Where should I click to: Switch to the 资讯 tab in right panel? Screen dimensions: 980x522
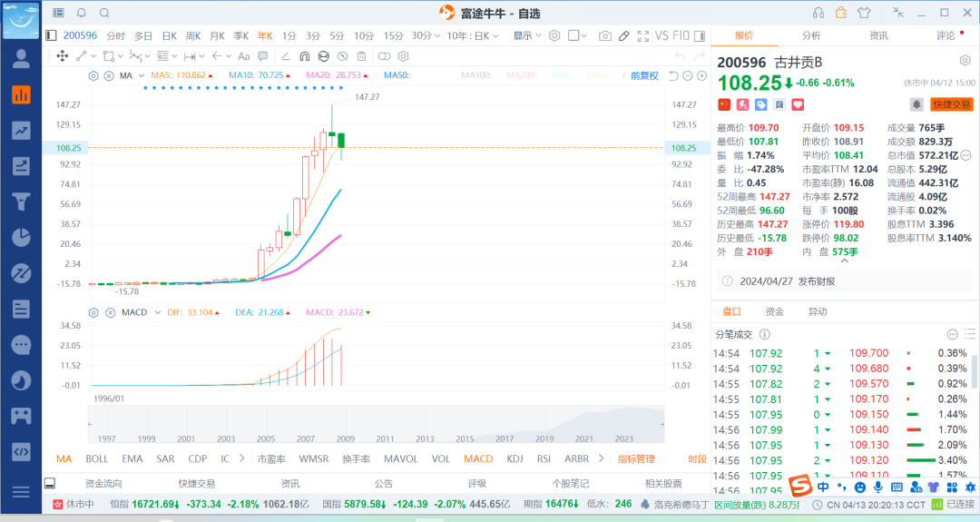[x=878, y=35]
